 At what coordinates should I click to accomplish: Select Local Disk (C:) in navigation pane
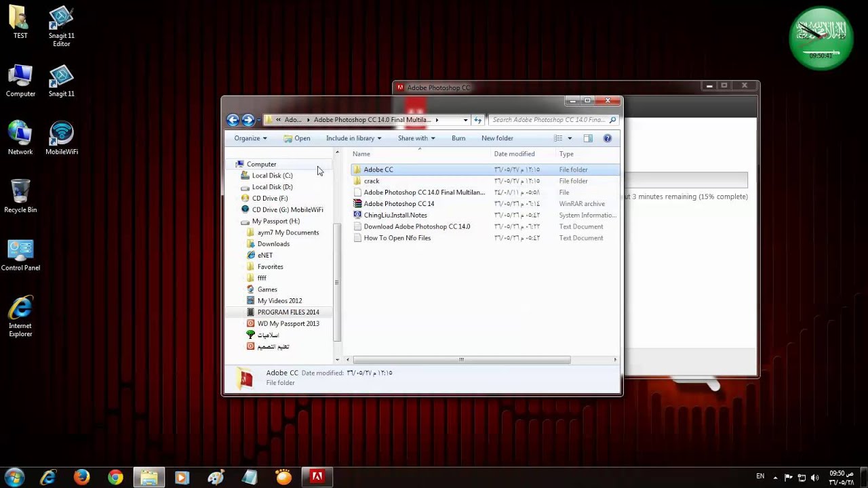272,176
